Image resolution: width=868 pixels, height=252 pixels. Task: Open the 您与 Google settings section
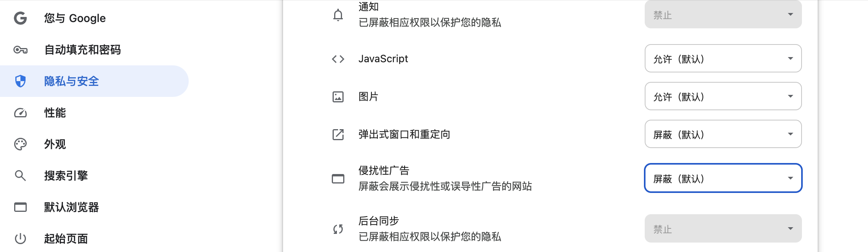pyautogui.click(x=75, y=18)
